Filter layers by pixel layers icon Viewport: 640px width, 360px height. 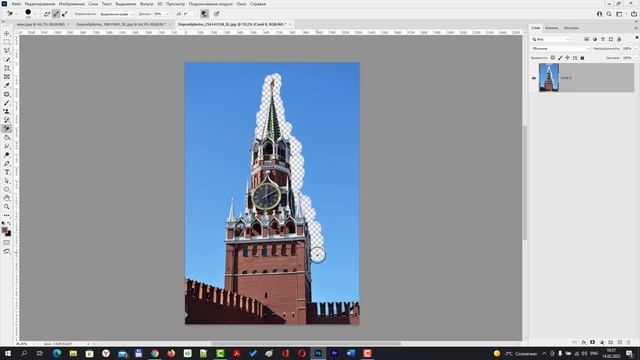pos(586,39)
